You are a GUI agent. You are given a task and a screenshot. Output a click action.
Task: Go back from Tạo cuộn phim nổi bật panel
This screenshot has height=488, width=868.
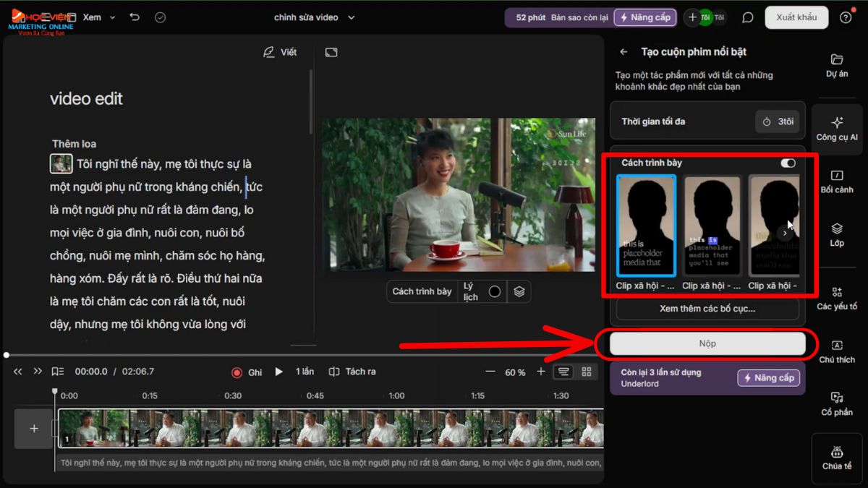click(x=624, y=52)
